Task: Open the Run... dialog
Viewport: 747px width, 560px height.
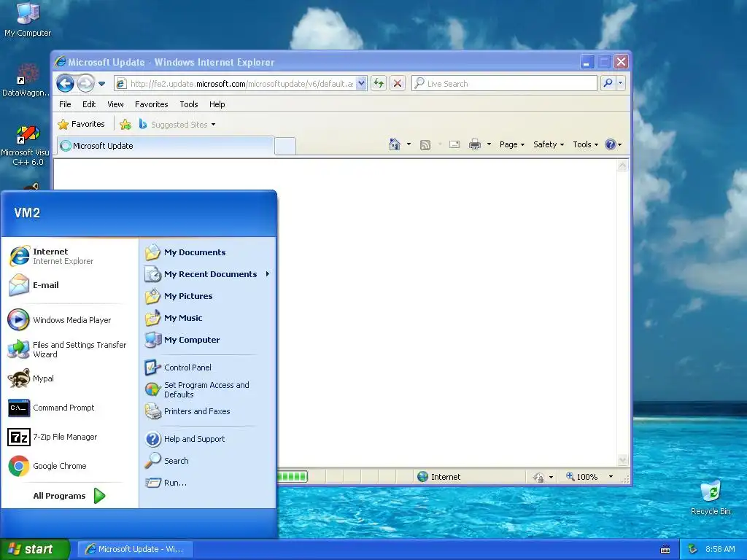Action: pos(208,483)
